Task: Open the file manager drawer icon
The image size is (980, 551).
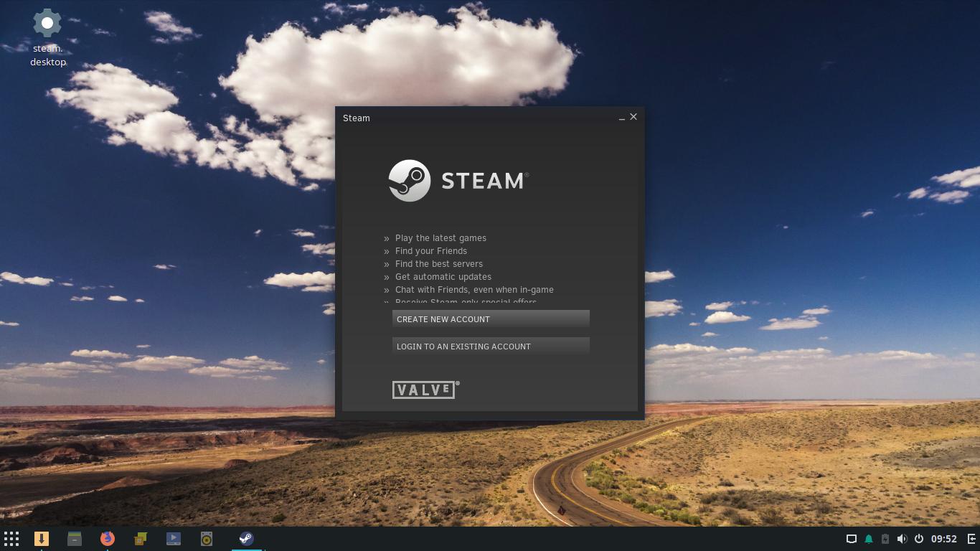Action: click(x=75, y=539)
